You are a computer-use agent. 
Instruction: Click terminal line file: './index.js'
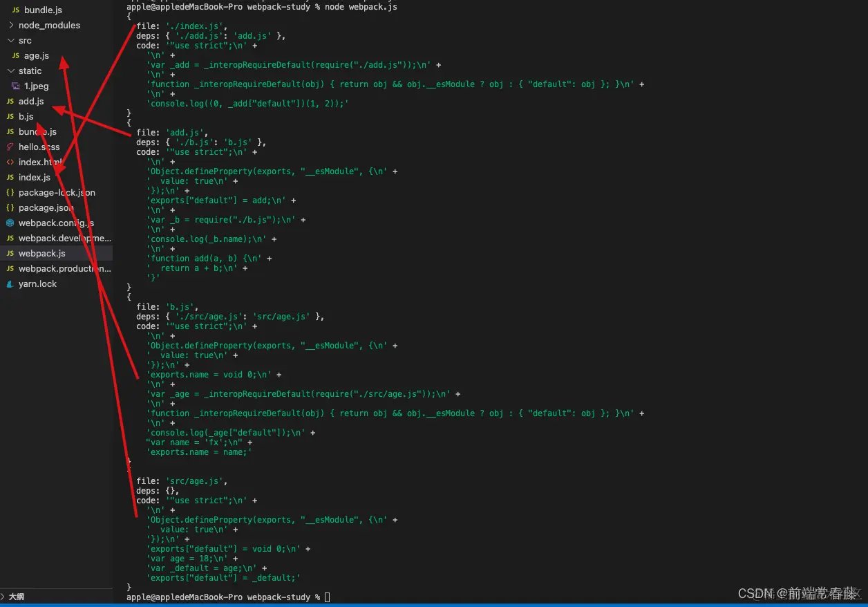point(182,26)
